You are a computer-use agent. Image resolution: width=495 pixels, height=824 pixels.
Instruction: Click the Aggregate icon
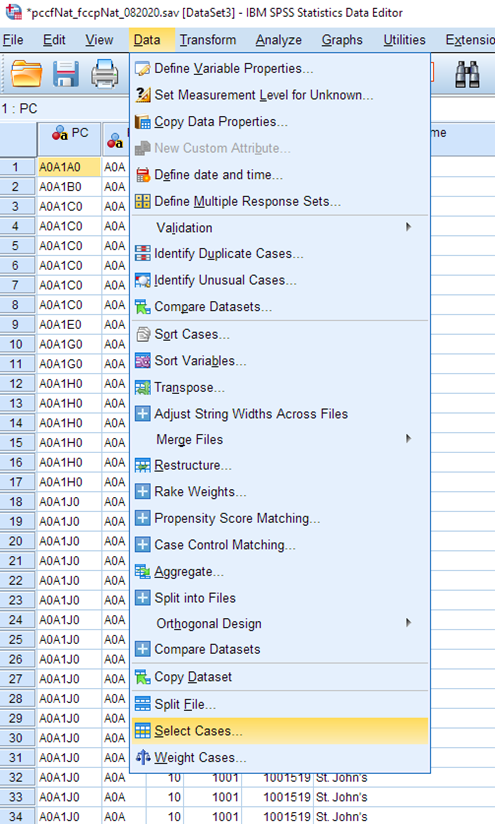[x=142, y=571]
